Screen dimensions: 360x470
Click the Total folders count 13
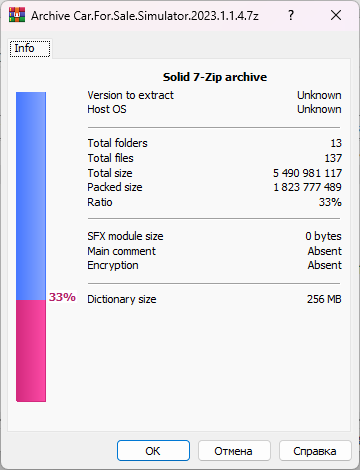tap(336, 143)
